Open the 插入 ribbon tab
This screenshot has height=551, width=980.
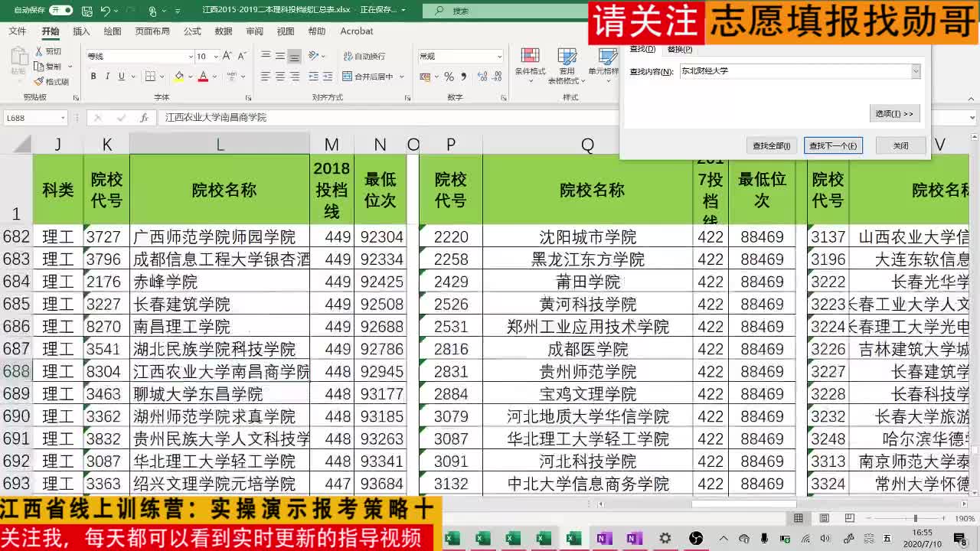click(x=81, y=31)
